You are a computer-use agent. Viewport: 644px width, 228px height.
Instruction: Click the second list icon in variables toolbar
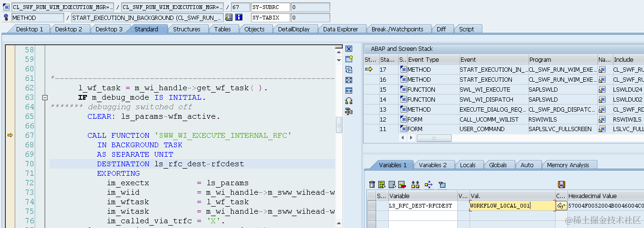point(392,184)
